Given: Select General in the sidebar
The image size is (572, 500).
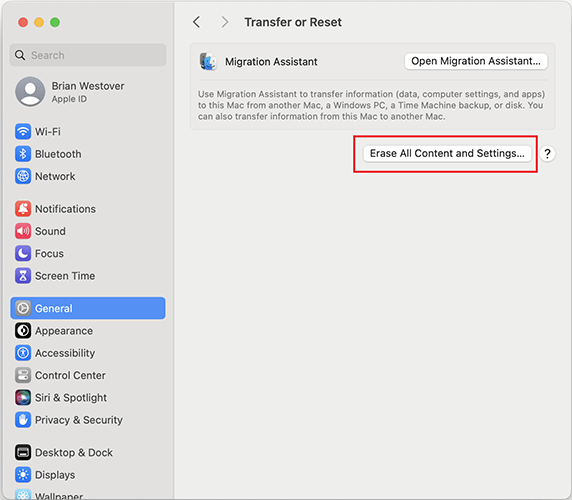Looking at the screenshot, I should [88, 308].
